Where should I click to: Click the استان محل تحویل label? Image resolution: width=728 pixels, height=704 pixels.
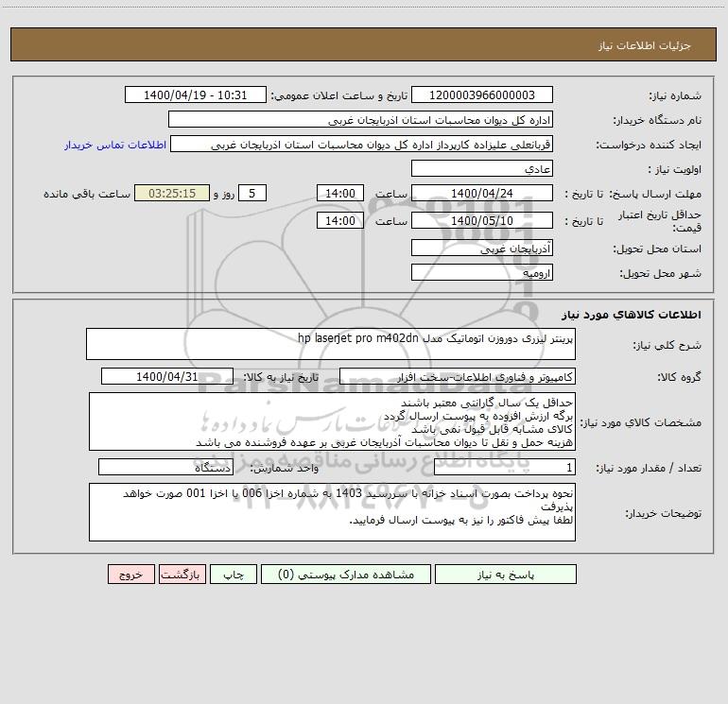click(657, 249)
